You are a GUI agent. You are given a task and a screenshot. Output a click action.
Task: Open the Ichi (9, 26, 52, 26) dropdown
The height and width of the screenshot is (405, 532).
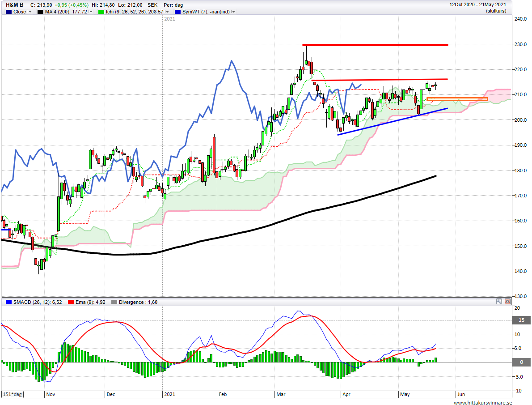coord(167,12)
